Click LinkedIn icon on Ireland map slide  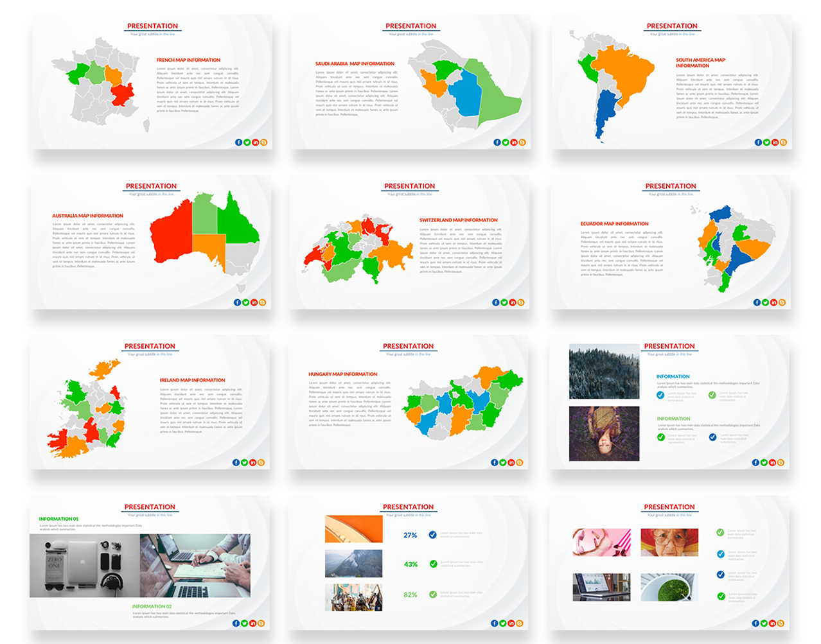pyautogui.click(x=253, y=462)
